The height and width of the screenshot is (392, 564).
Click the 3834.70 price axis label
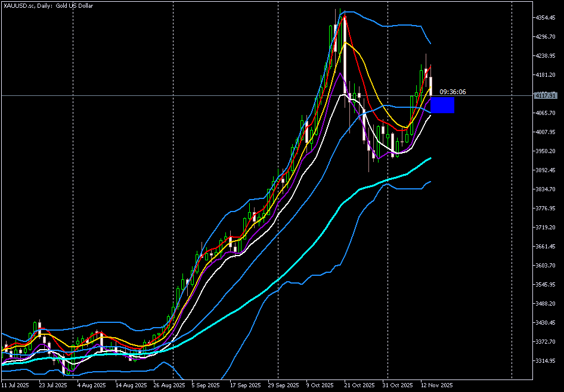(546, 189)
